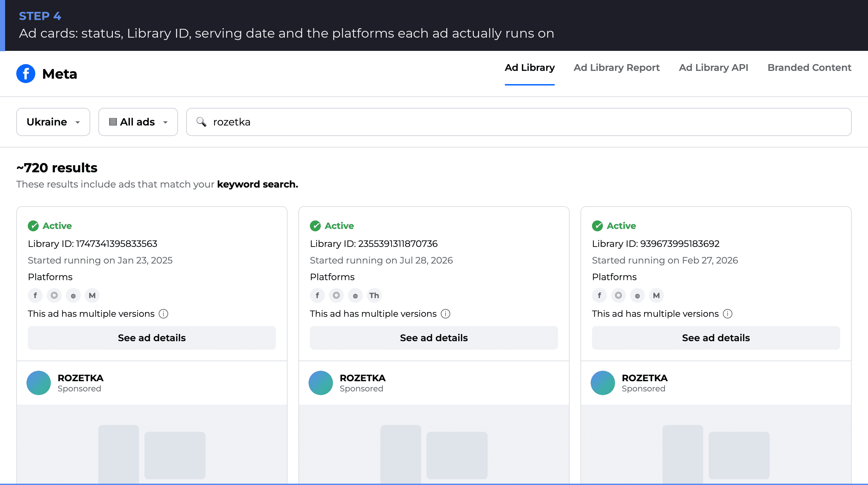Click the list icon inside All ads dropdown
Screen dimensions: 868x485
[113, 122]
